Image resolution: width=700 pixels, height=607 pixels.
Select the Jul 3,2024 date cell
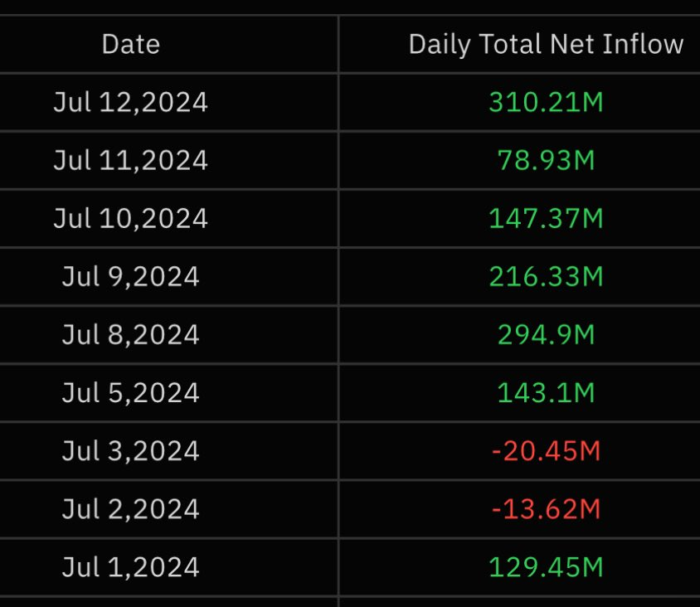[x=131, y=451]
